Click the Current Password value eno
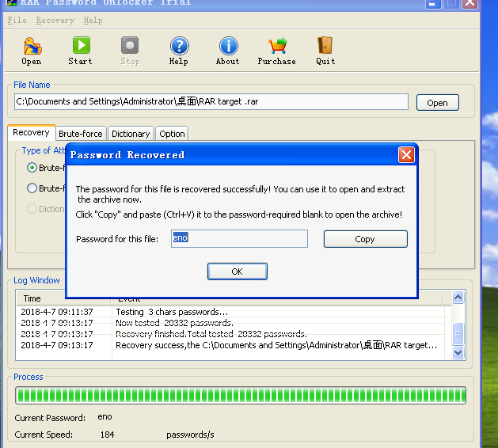The image size is (498, 448). (x=105, y=417)
